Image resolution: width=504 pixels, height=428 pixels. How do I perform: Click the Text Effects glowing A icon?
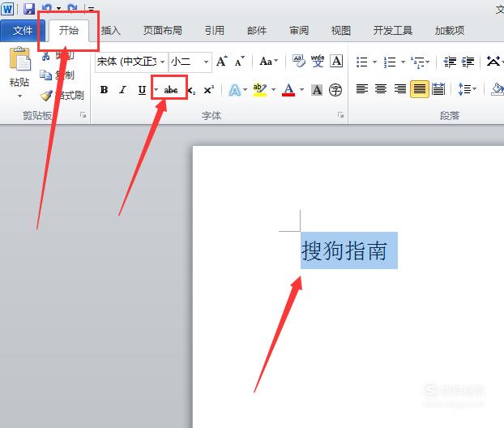[x=235, y=90]
